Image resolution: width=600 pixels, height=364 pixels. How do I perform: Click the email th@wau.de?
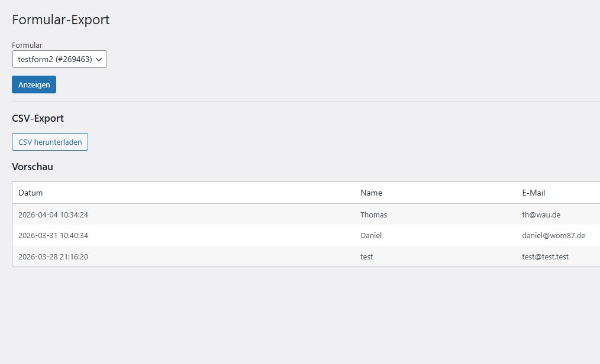click(x=541, y=214)
